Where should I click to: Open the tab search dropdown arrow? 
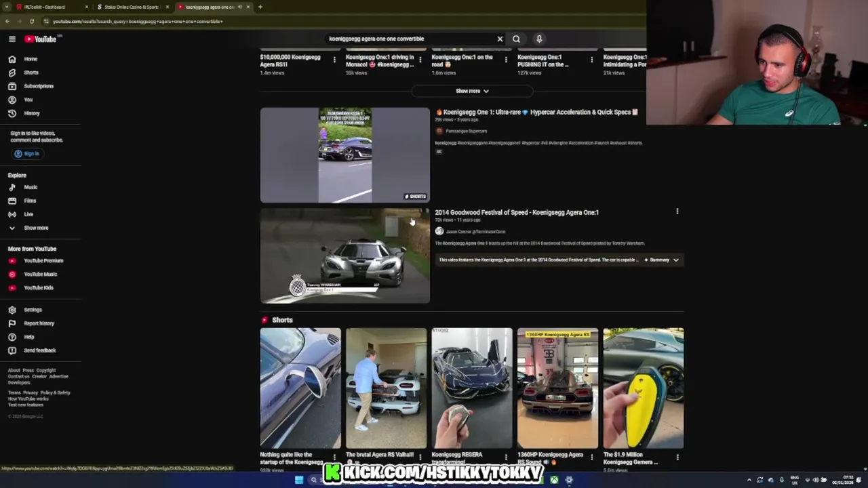[x=5, y=7]
